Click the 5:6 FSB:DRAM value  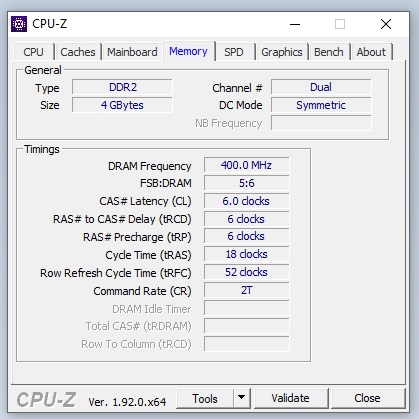[246, 183]
